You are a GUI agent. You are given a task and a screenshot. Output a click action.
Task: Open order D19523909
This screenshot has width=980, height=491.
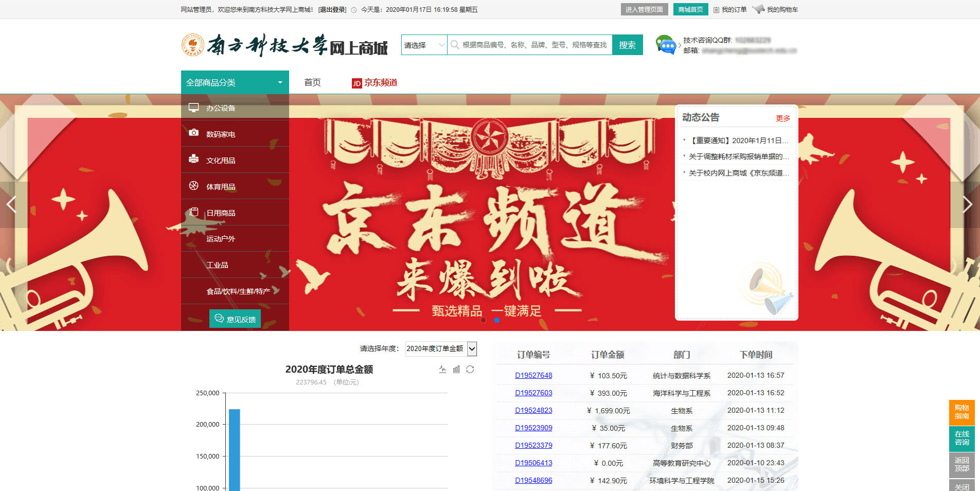pos(533,428)
